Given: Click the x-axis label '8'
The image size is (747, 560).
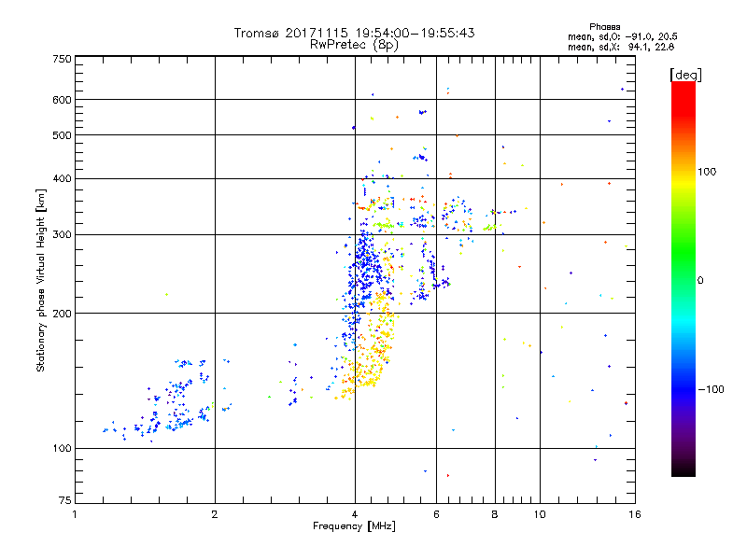Looking at the screenshot, I should coord(495,514).
